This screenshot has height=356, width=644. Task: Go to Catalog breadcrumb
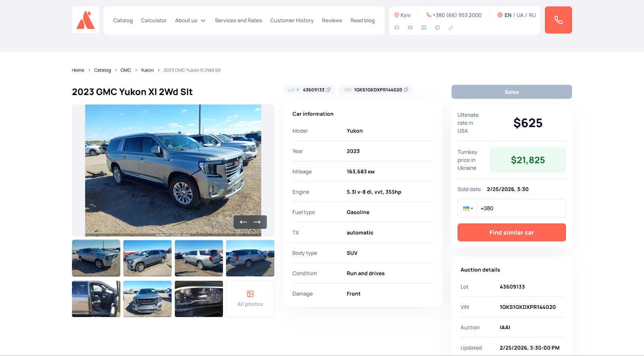pyautogui.click(x=102, y=70)
